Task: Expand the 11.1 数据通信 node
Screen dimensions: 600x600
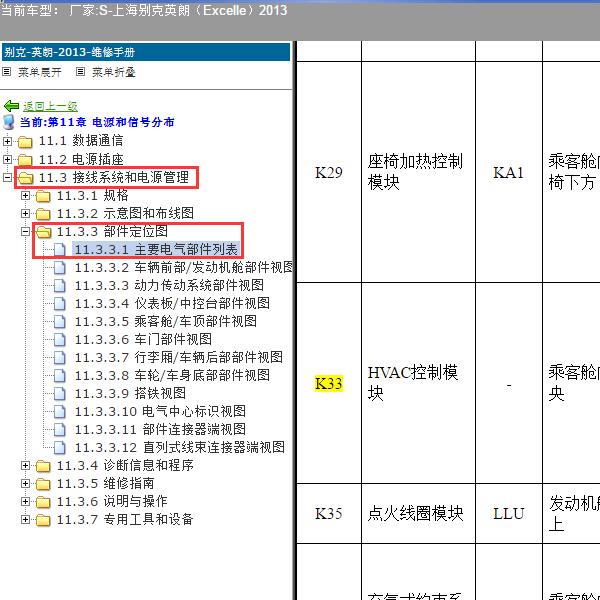Action: pyautogui.click(x=7, y=141)
